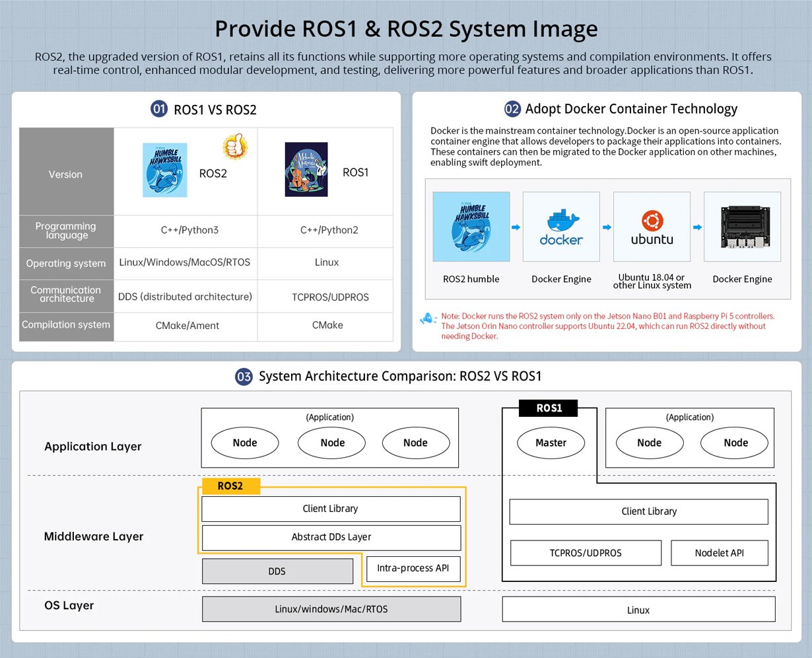Screen dimensions: 812x658
Task: Click the 01 number badge
Action: [159, 109]
